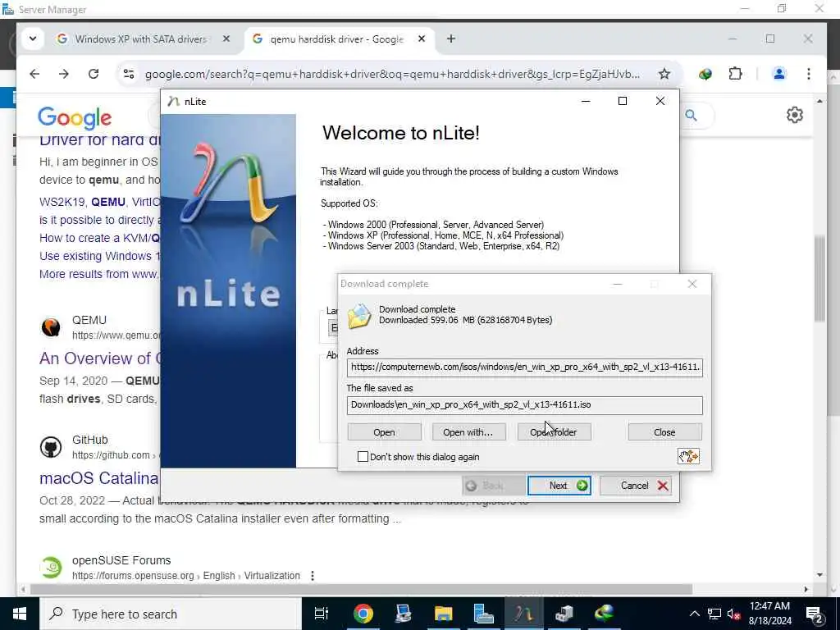Click the muted volume tray icon
This screenshot has height=630, width=840.
[x=734, y=614]
